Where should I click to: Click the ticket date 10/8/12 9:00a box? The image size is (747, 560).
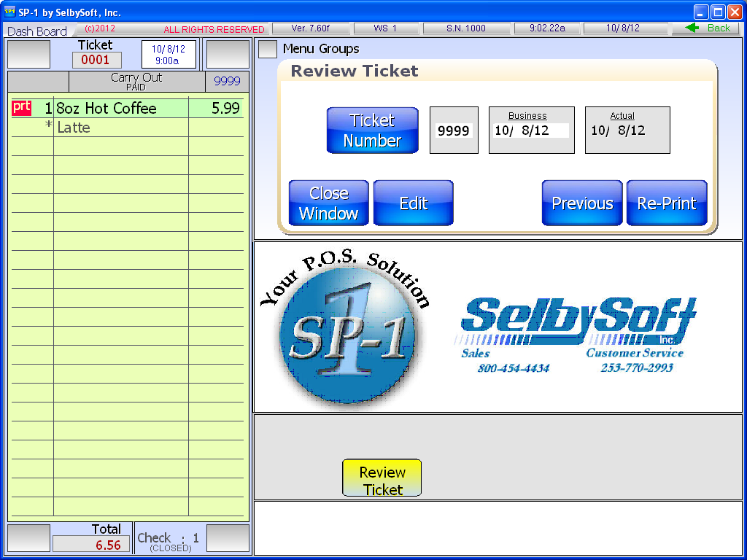tap(169, 54)
